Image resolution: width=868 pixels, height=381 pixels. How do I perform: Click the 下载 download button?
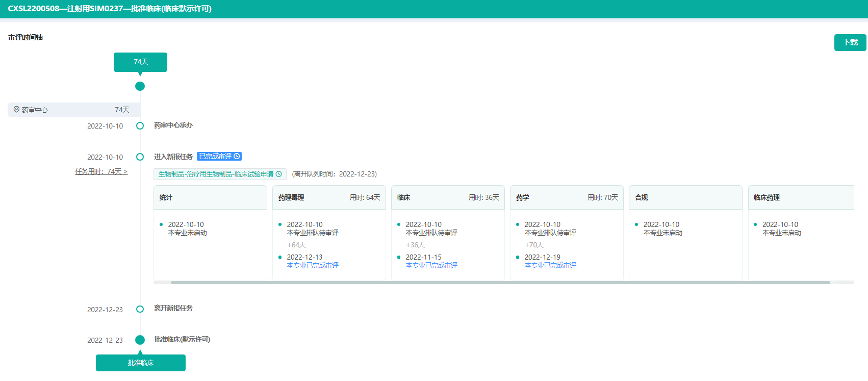point(850,42)
